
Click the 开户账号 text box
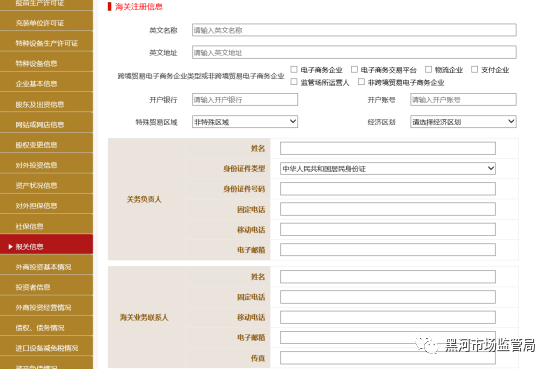click(x=463, y=99)
